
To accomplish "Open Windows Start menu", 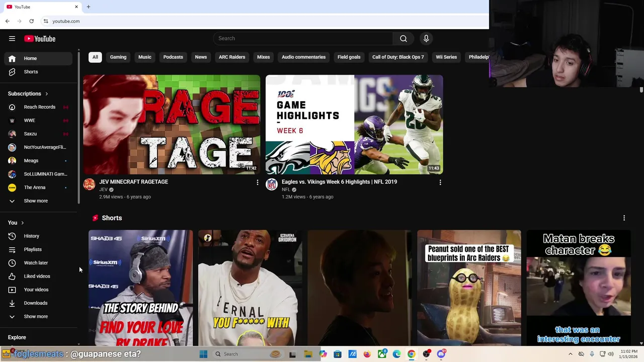I will pyautogui.click(x=203, y=354).
